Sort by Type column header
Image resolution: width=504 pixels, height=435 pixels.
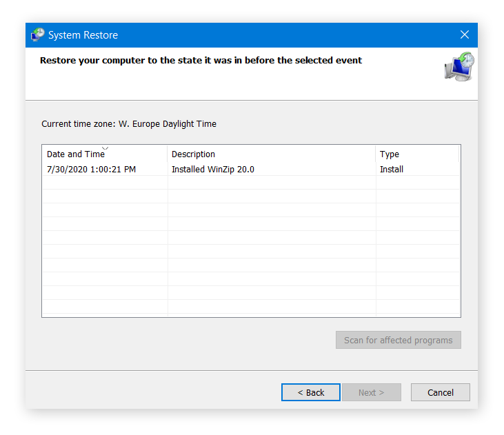[x=417, y=154]
